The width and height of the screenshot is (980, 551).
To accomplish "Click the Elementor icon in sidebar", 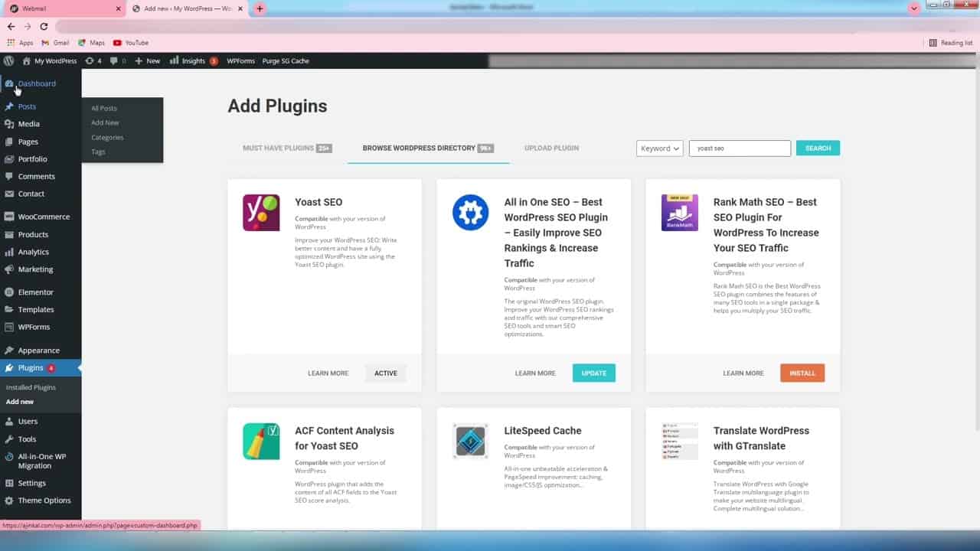I will tap(9, 292).
